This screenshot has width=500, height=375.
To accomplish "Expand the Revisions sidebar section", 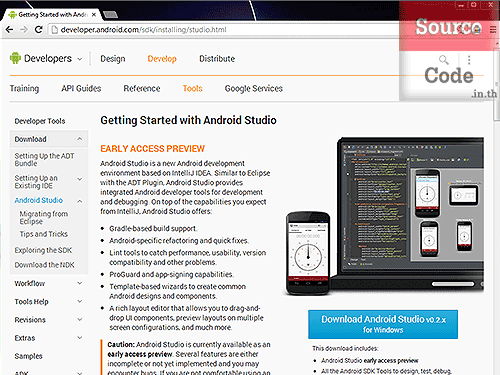I will click(80, 319).
